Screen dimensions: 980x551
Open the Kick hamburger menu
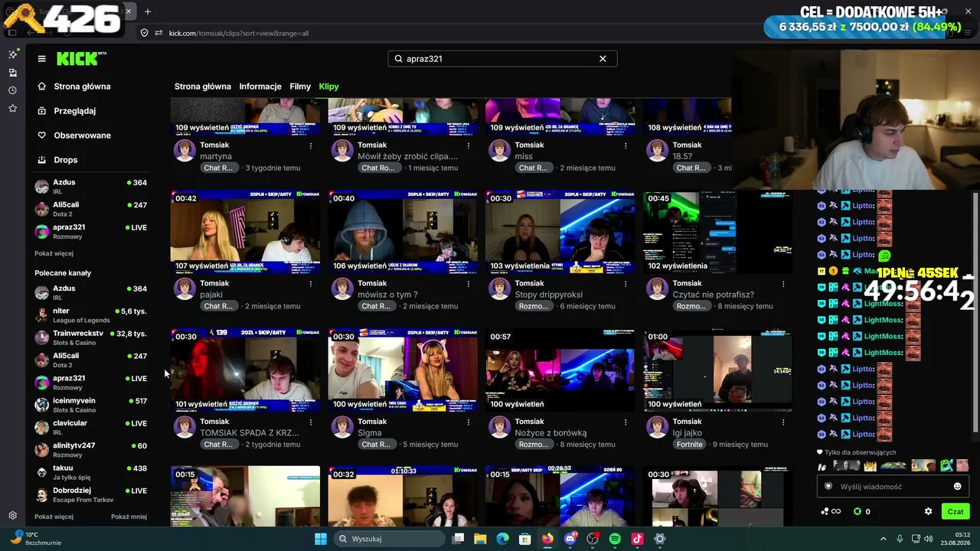click(41, 58)
